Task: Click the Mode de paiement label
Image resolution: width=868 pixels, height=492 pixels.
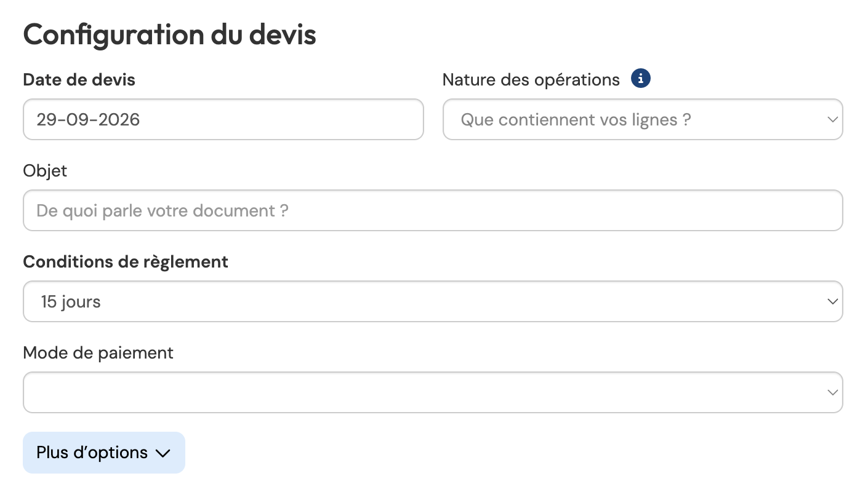Action: coord(98,353)
